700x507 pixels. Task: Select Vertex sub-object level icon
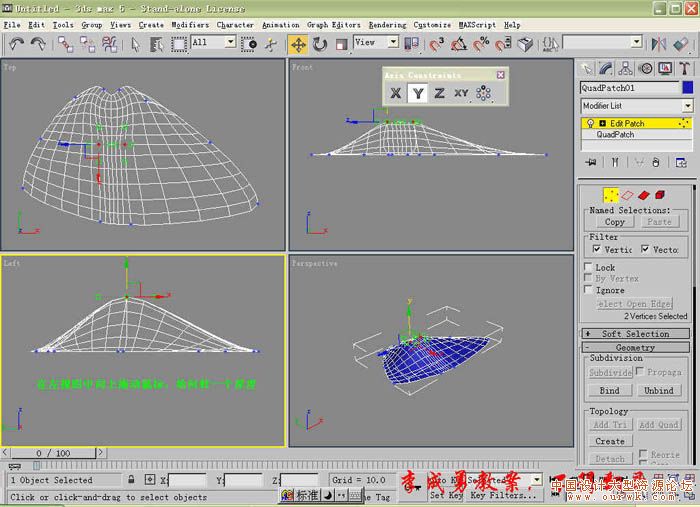tap(611, 195)
